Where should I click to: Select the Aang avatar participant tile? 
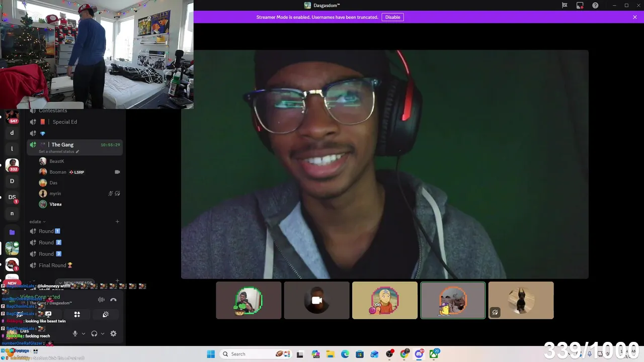tap(385, 300)
